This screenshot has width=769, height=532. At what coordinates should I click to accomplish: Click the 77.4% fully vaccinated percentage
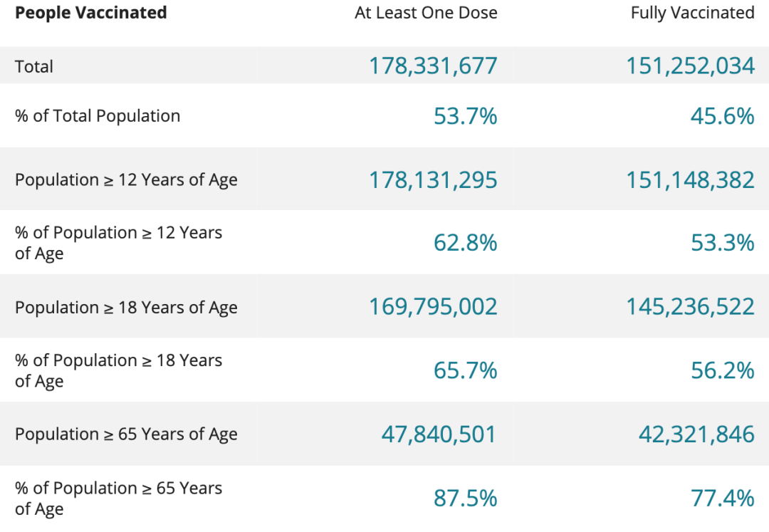(722, 498)
